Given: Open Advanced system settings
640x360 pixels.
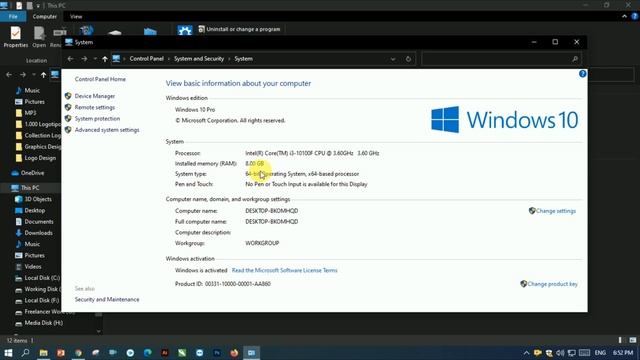Looking at the screenshot, I should pos(107,130).
